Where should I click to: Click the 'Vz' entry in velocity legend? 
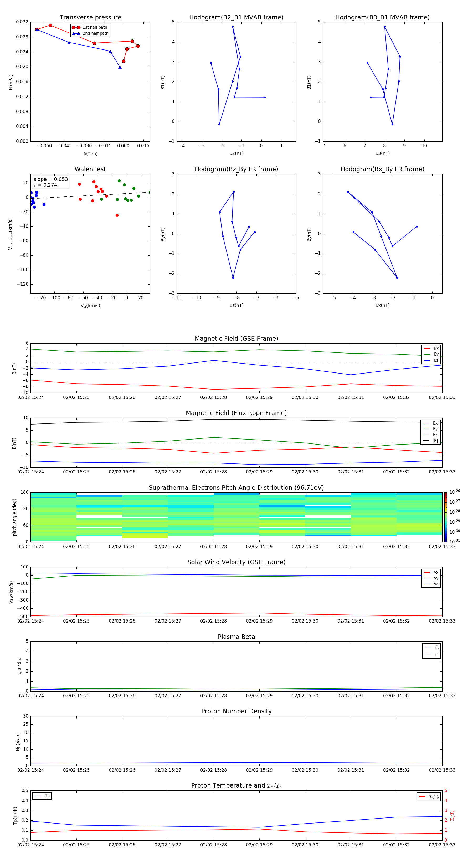(431, 584)
